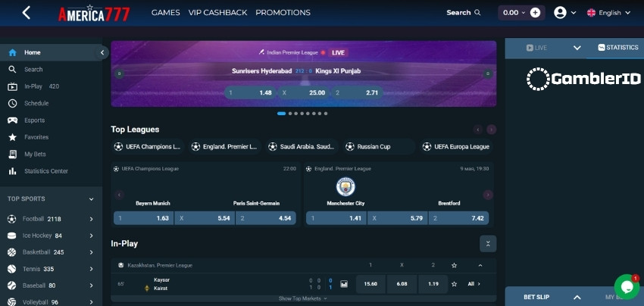
Task: Show Top Markets for the match
Action: tap(303, 298)
